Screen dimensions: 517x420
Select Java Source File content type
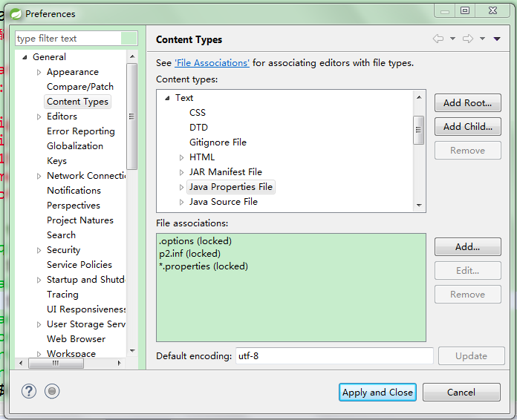[x=223, y=202]
